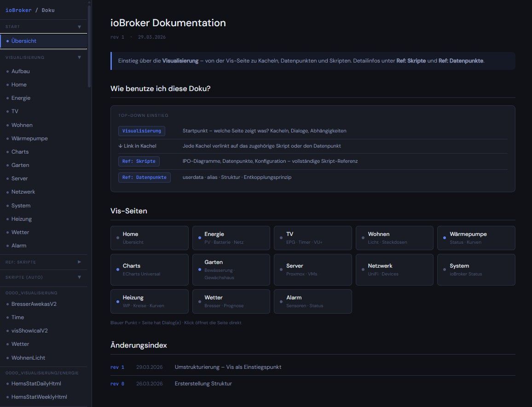Select Energie in the sidebar navigation
This screenshot has width=532, height=407.
click(x=21, y=98)
